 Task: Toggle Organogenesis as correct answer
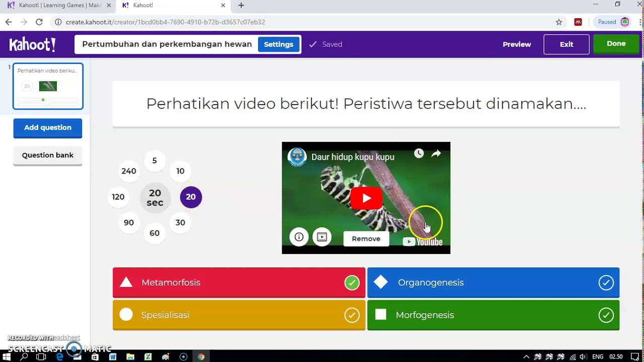click(x=606, y=283)
